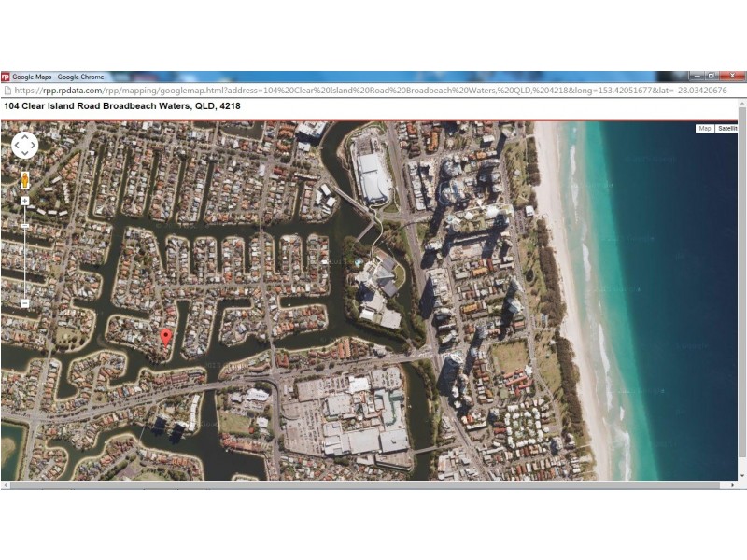The width and height of the screenshot is (747, 560).
Task: Switch to Satellite view
Action: [728, 129]
